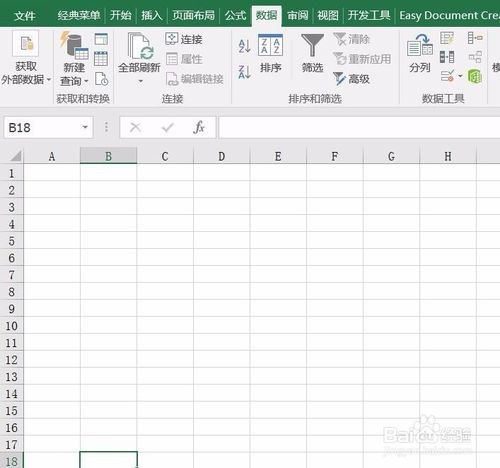Open 连接 (Connections) in the ribbon

184,39
